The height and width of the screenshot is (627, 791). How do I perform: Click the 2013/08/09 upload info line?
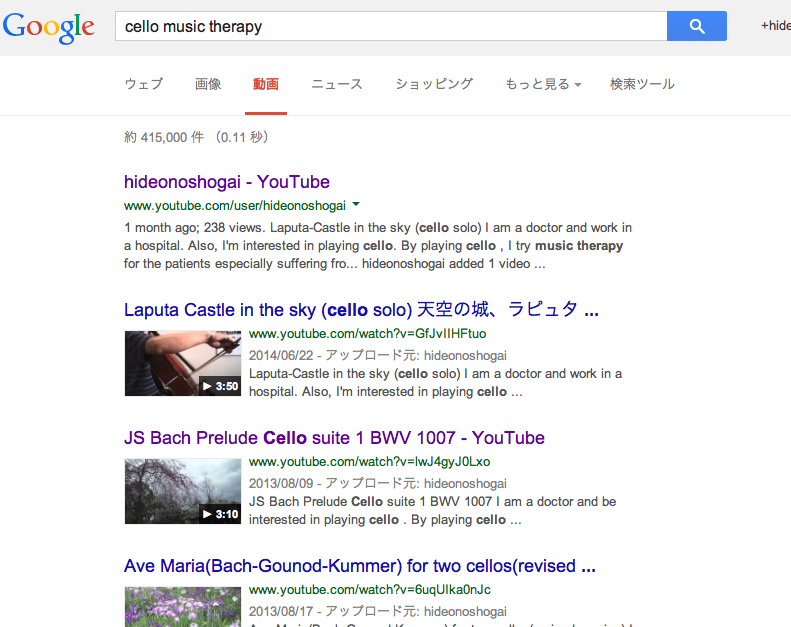pyautogui.click(x=378, y=484)
